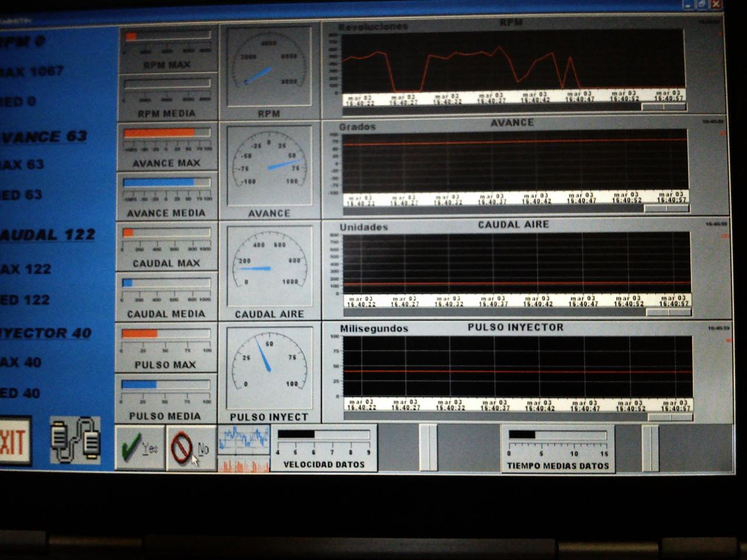Open the serial connection cable icon

point(75,440)
